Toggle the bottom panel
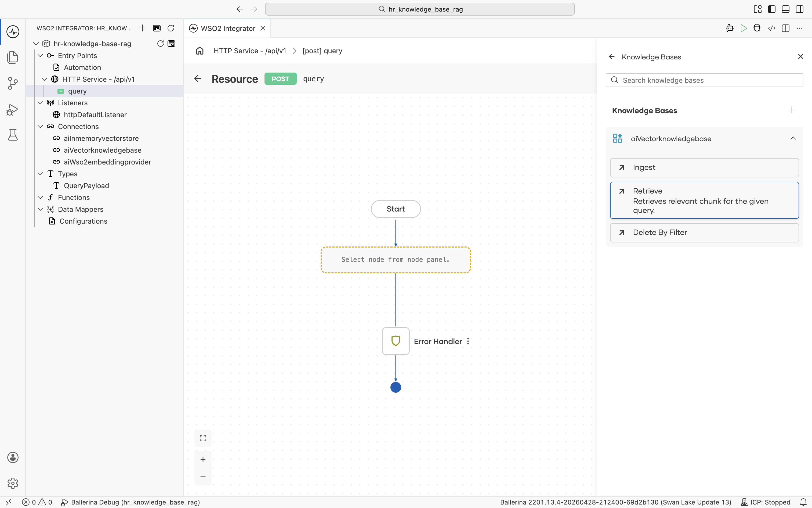This screenshot has width=812, height=508. coord(785,9)
